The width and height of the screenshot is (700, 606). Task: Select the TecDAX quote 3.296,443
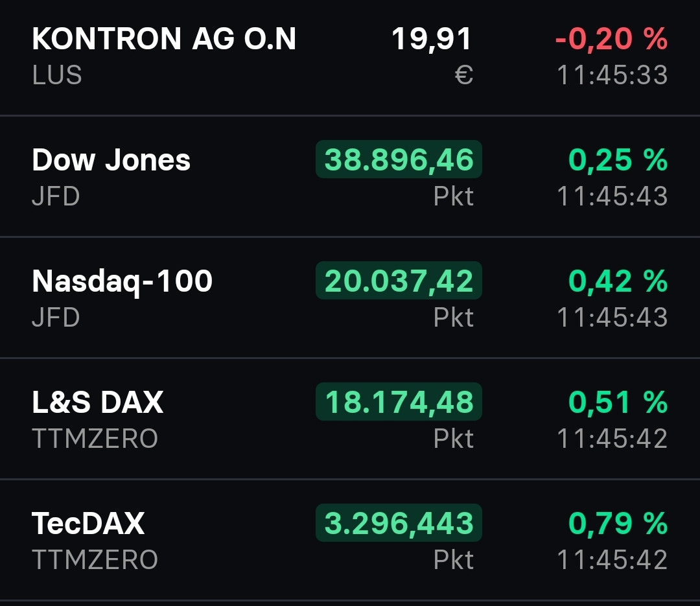point(397,522)
